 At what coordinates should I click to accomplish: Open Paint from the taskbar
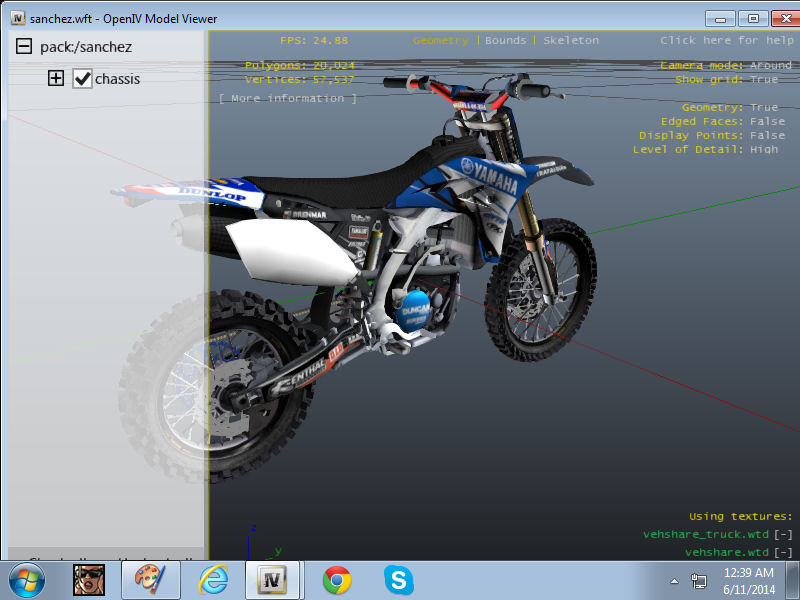coord(151,580)
